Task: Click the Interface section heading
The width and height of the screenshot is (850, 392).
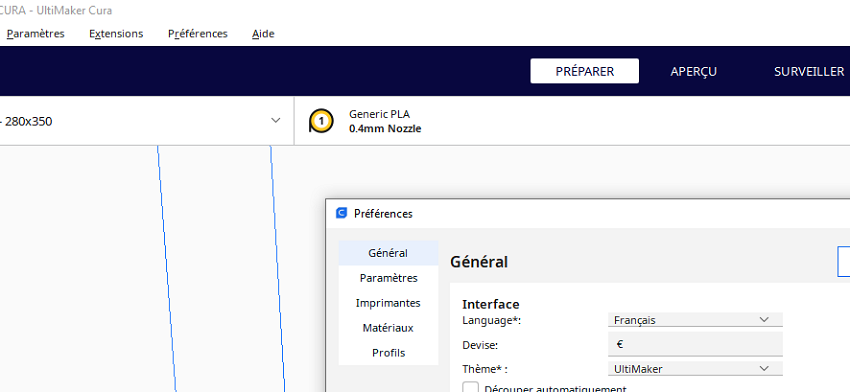Action: (x=491, y=304)
